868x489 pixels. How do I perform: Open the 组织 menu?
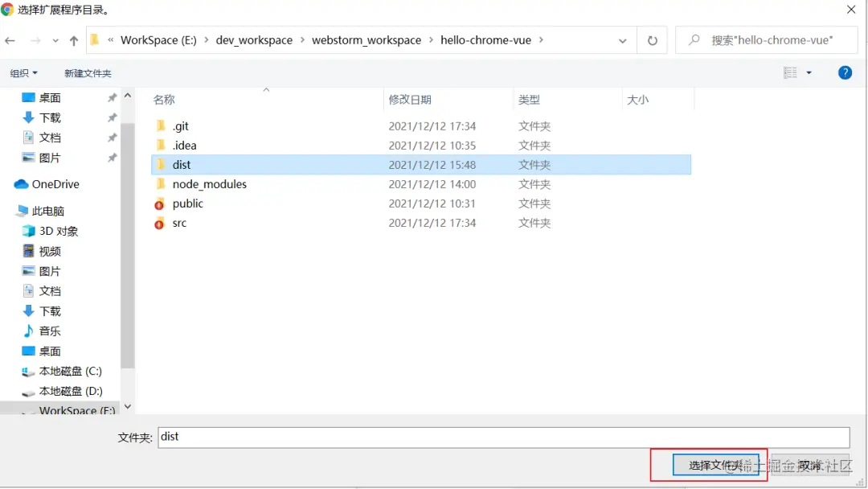pos(24,73)
